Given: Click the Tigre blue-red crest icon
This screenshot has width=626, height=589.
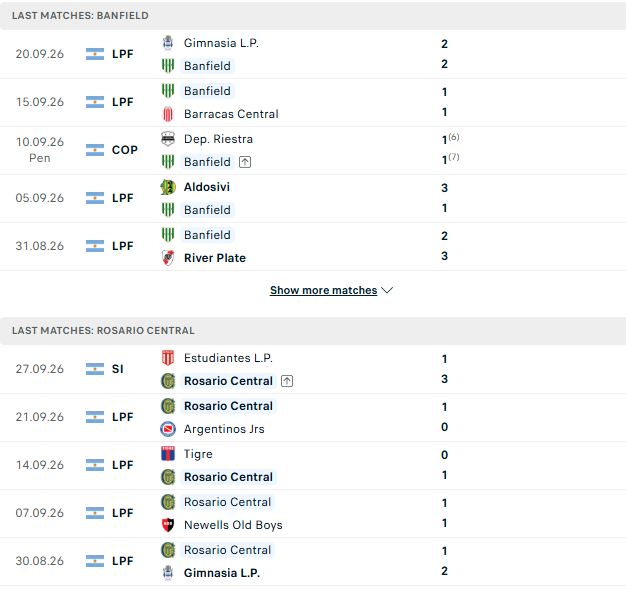Looking at the screenshot, I should [x=168, y=454].
